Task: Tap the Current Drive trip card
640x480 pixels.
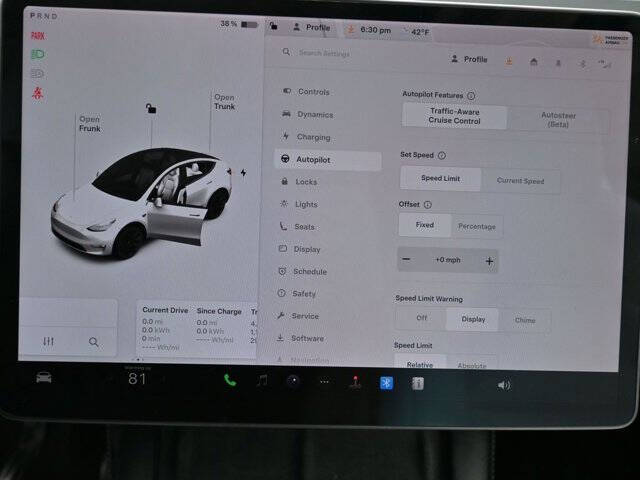Action: point(165,329)
